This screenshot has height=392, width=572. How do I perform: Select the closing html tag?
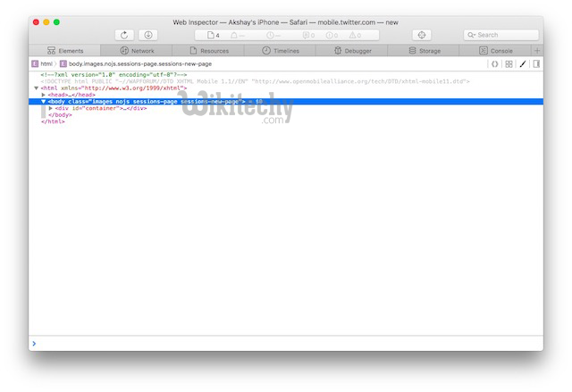tap(53, 121)
